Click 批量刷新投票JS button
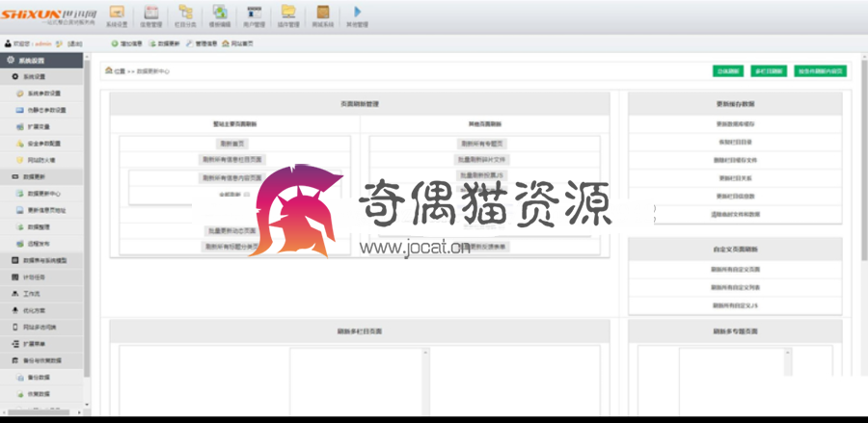Image resolution: width=868 pixels, height=423 pixels. [482, 175]
